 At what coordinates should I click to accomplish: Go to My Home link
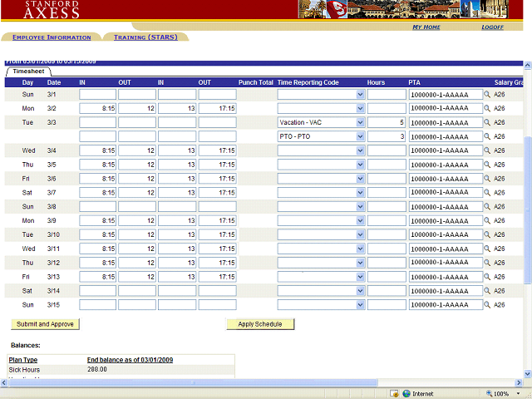(426, 27)
